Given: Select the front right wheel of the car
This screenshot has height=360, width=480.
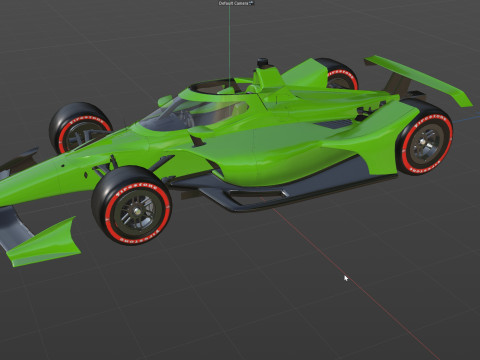Looking at the screenshot, I should (132, 205).
